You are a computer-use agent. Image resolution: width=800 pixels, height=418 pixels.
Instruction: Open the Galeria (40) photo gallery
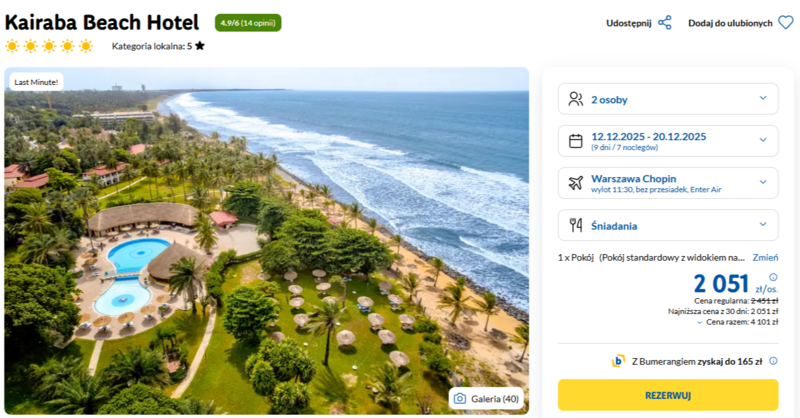pyautogui.click(x=486, y=398)
